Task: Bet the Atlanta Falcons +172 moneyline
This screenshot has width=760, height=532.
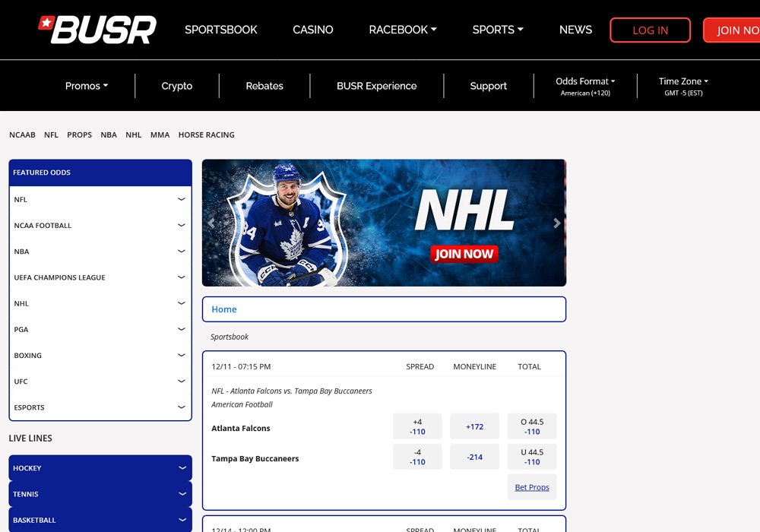Action: click(x=474, y=426)
